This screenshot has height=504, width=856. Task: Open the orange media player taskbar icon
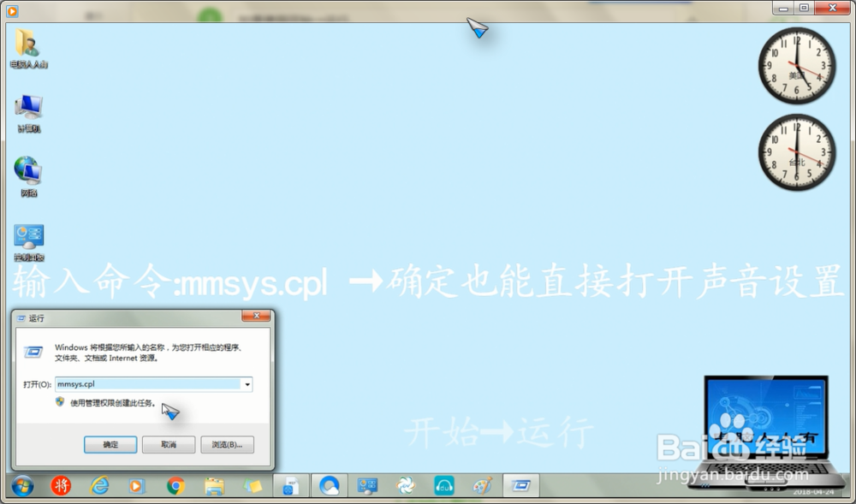coord(136,485)
